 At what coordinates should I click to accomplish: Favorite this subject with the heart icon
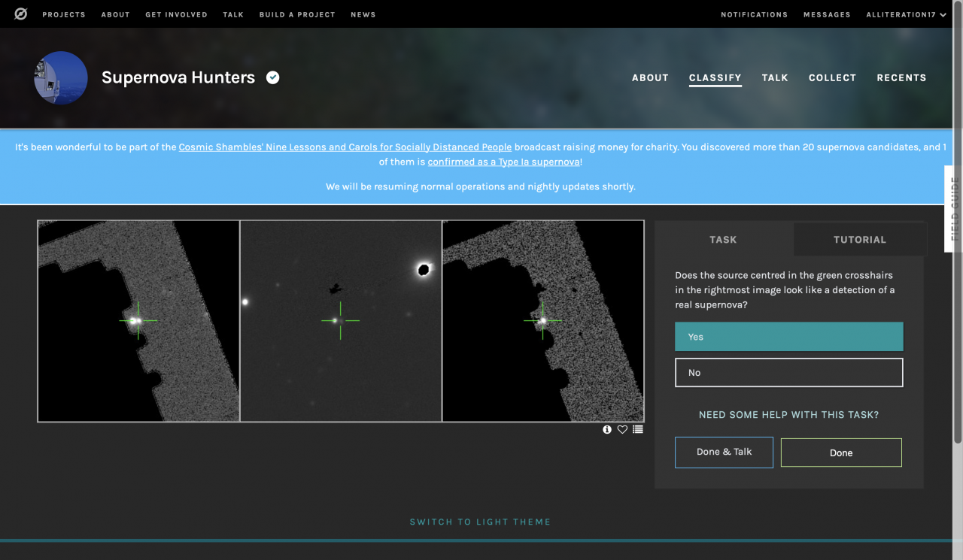pyautogui.click(x=622, y=429)
